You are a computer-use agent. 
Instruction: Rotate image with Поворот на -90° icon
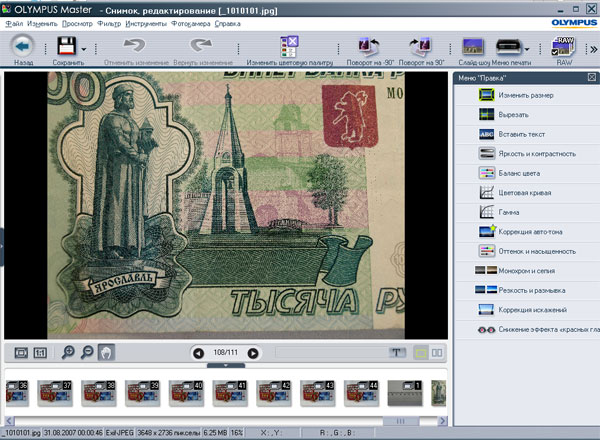click(x=368, y=47)
